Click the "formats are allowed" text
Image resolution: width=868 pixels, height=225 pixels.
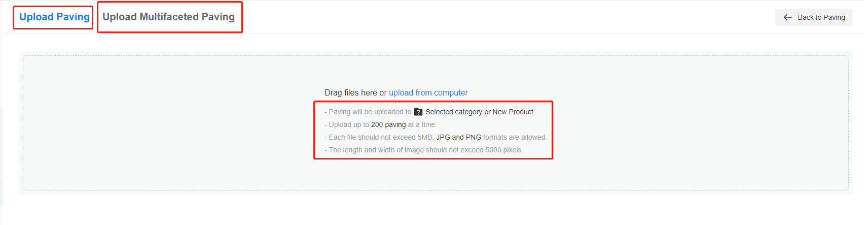pos(515,138)
